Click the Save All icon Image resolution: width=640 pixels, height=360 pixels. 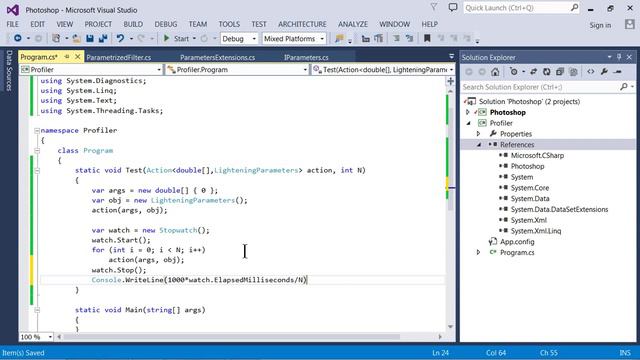(x=103, y=38)
